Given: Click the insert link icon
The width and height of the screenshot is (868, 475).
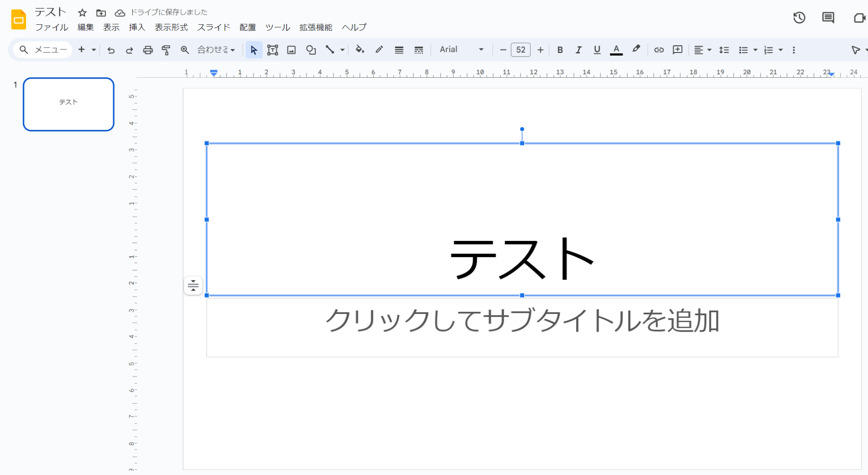Looking at the screenshot, I should coord(659,50).
